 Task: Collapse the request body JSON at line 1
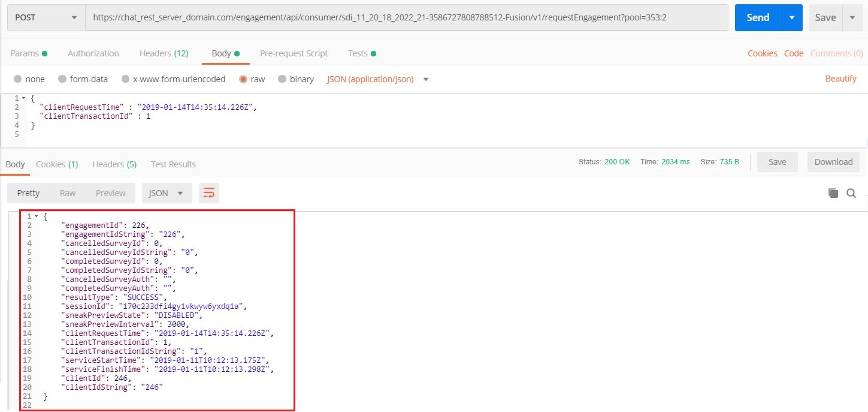pyautogui.click(x=23, y=98)
